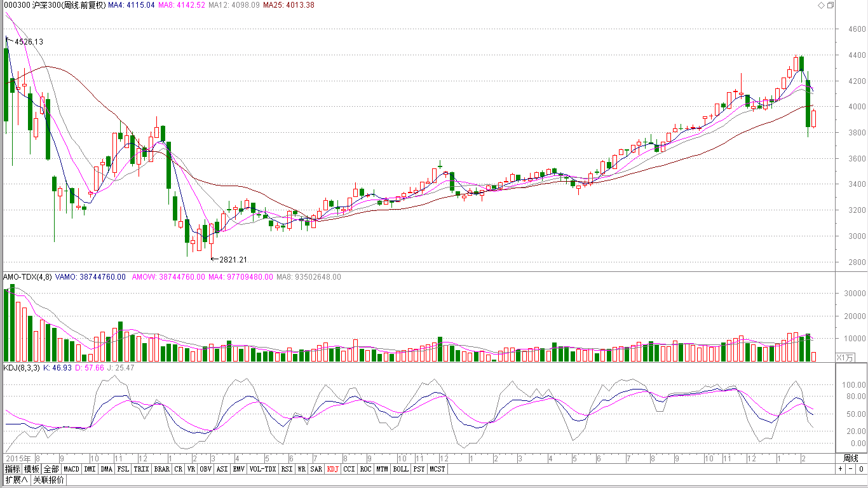Switch indicator to SAR
Viewport: 868px width, 488px height.
(316, 469)
